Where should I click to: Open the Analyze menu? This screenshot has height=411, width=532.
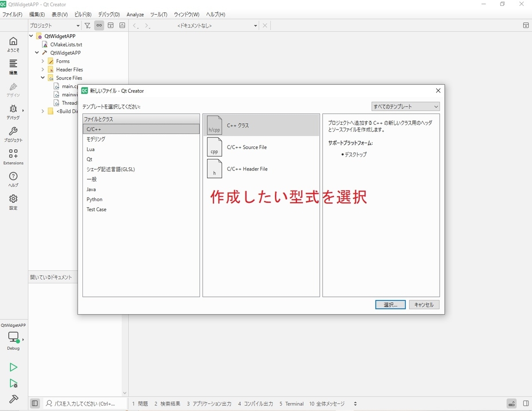click(135, 14)
